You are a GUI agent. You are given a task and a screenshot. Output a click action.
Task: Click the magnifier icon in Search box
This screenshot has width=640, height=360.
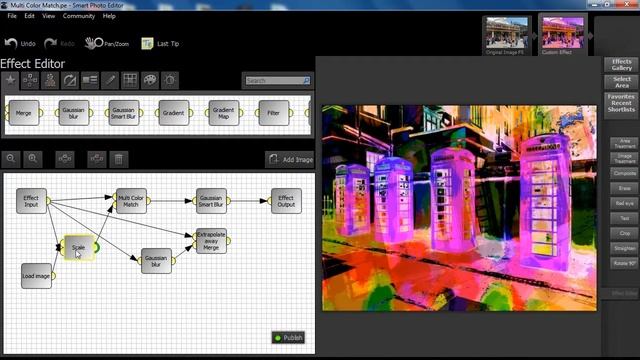(306, 81)
